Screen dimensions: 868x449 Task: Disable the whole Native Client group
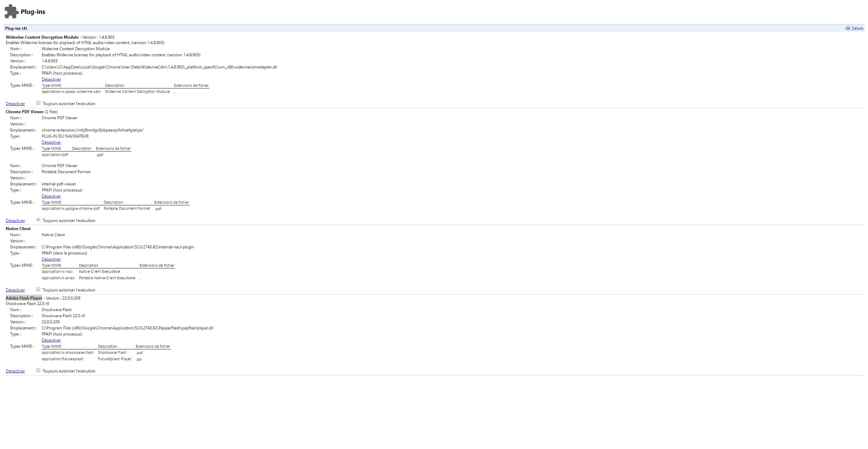coord(15,290)
